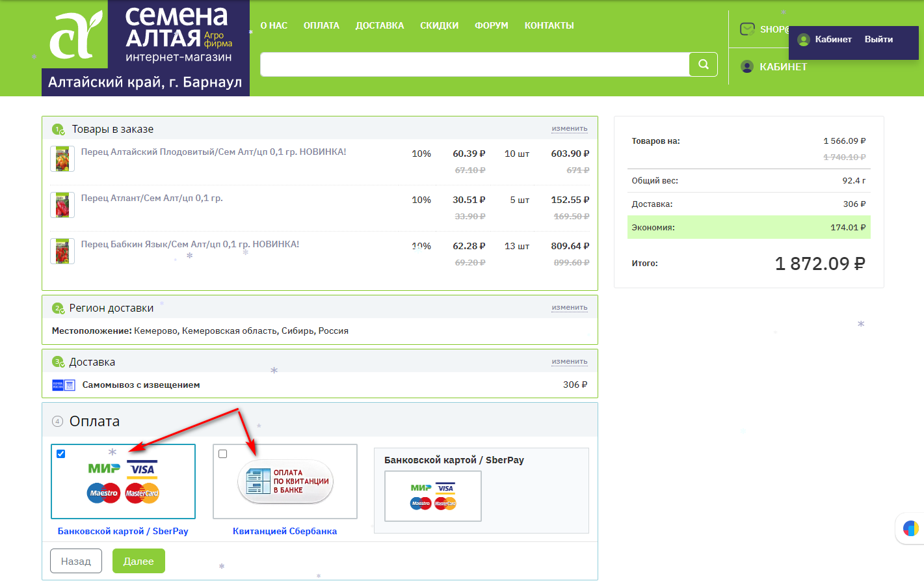Open the Доставка menu item
This screenshot has height=583, width=924.
coord(379,25)
